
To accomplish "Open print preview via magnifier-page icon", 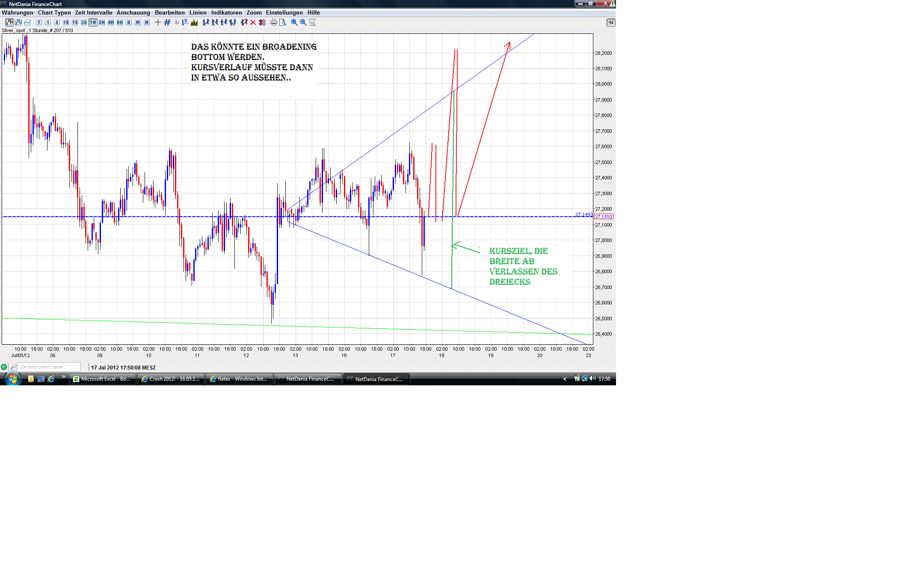I will tap(283, 22).
